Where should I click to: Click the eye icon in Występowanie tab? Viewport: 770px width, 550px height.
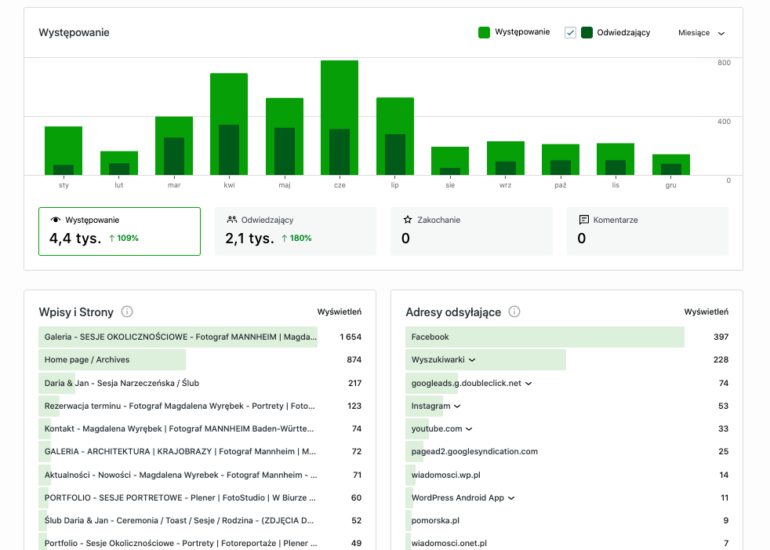(55, 219)
